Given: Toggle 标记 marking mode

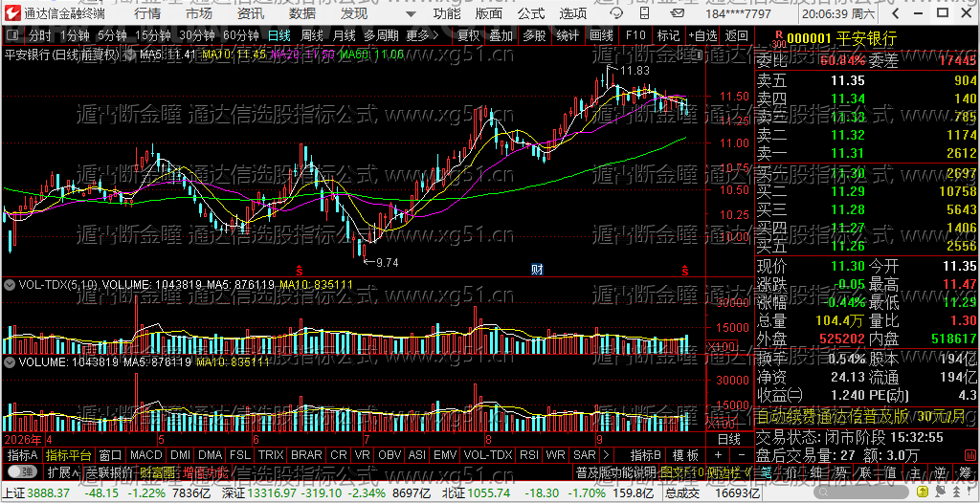Looking at the screenshot, I should 669,35.
